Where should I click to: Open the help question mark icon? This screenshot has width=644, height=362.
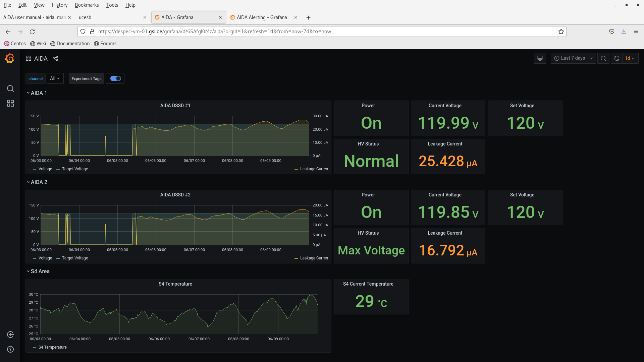(x=10, y=349)
